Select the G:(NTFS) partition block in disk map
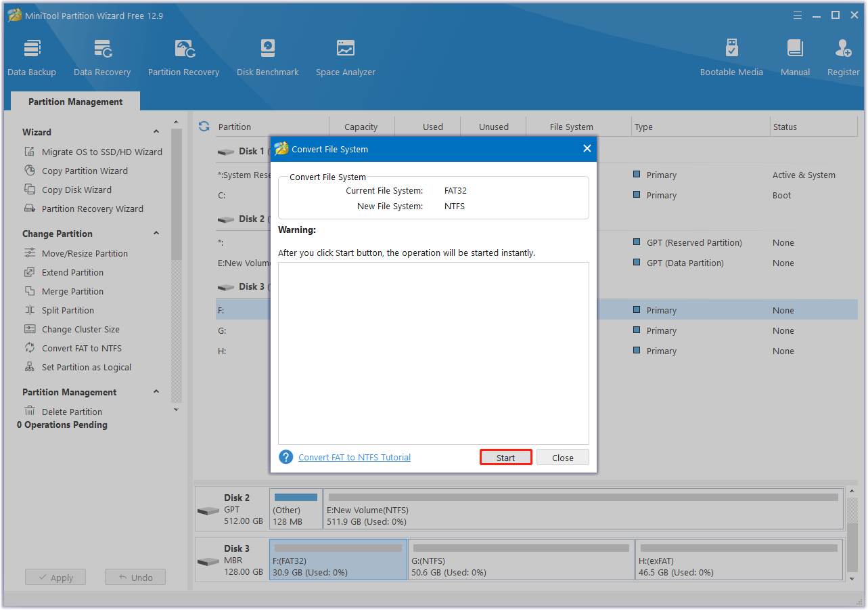The width and height of the screenshot is (868, 610). pos(521,560)
